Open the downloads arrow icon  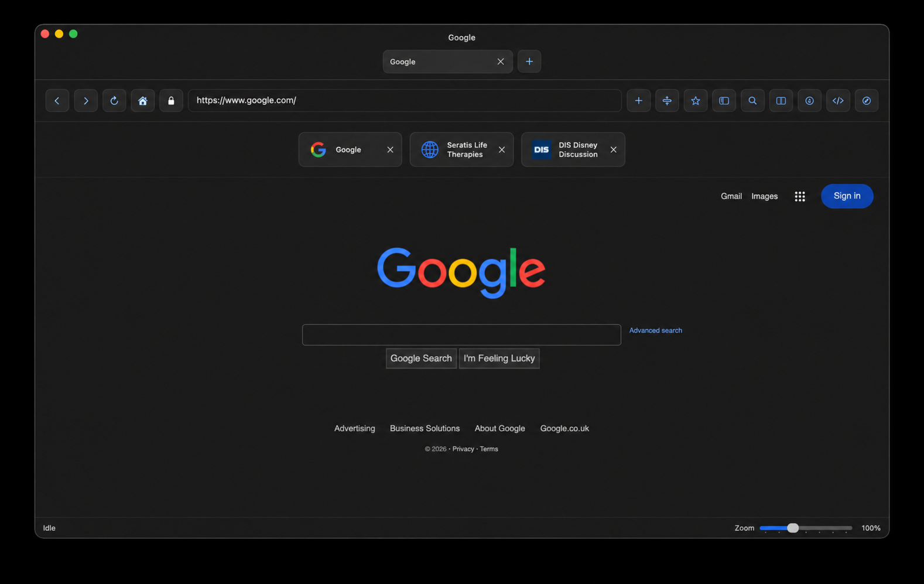tap(809, 101)
